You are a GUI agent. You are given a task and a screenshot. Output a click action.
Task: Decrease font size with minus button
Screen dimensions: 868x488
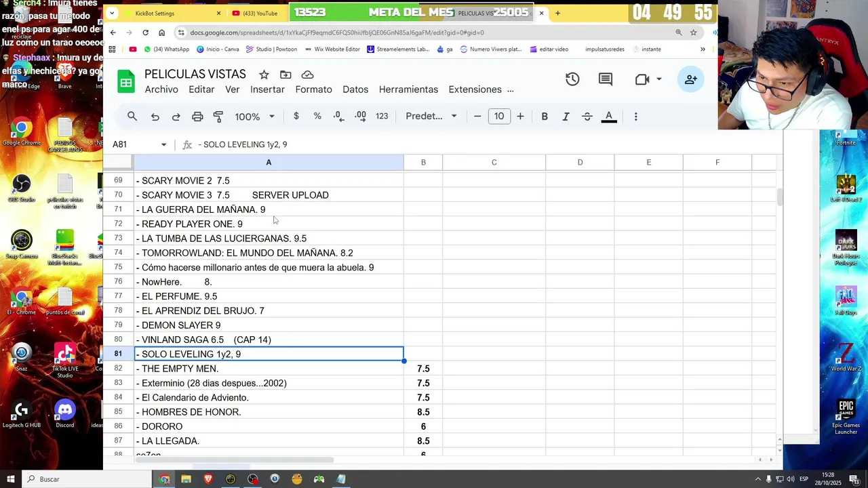click(x=477, y=117)
